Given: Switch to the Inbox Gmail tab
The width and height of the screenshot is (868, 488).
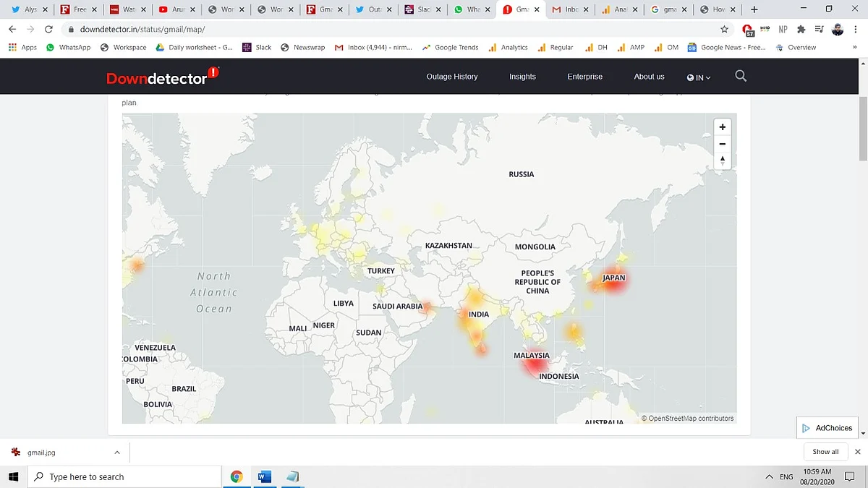Looking at the screenshot, I should [x=569, y=9].
